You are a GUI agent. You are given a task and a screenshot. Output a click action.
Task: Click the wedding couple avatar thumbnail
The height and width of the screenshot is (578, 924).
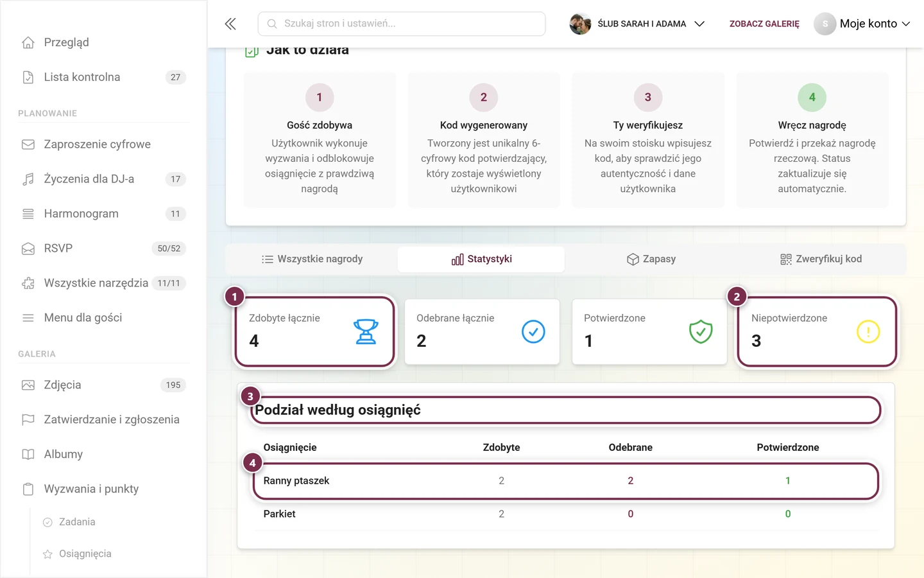tap(580, 24)
